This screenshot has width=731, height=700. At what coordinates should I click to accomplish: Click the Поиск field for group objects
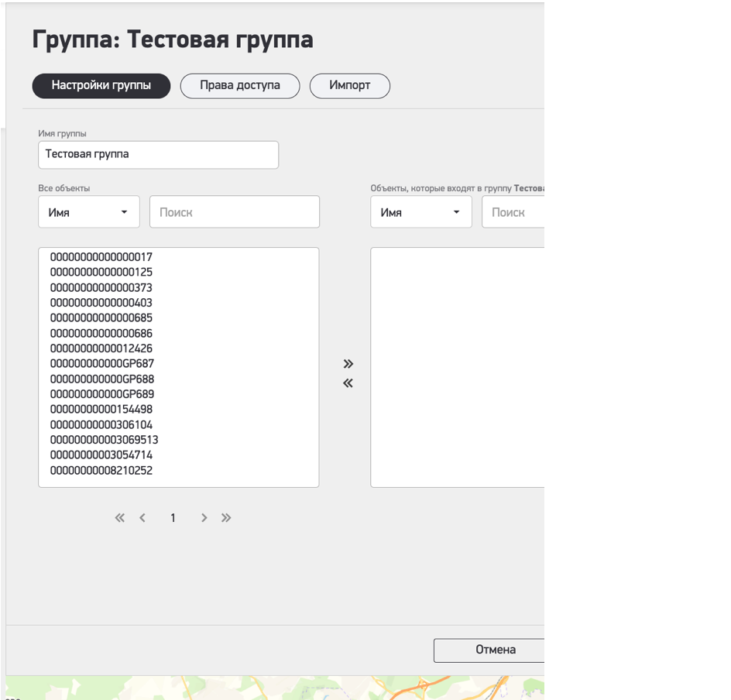tap(514, 212)
